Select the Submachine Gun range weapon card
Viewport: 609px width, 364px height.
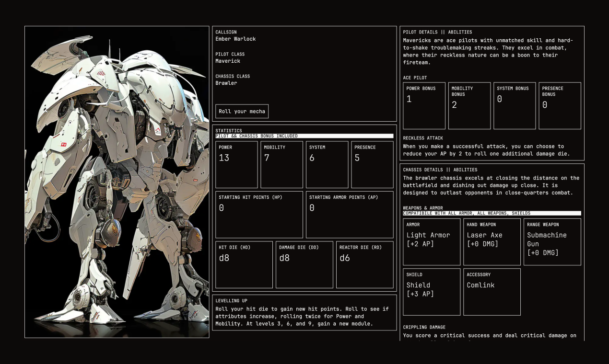click(x=552, y=242)
